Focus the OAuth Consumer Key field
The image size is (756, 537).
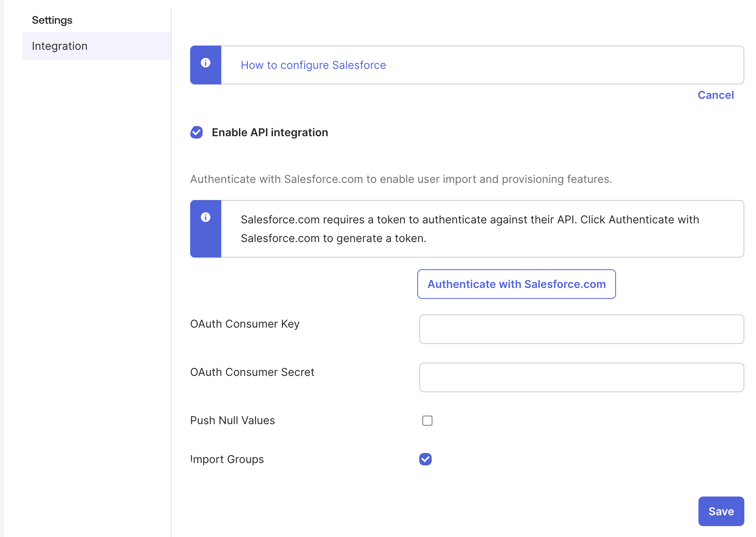[x=581, y=329]
